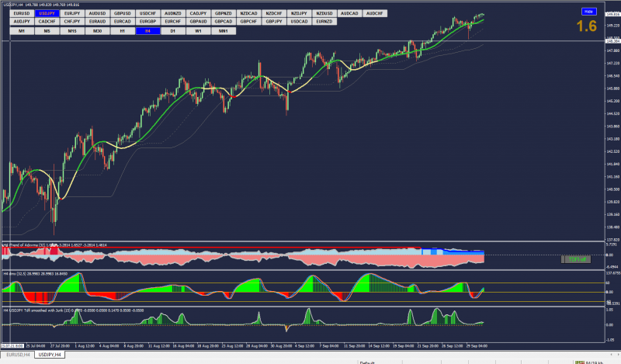Set timeframe to M5
This screenshot has height=364, width=621.
(x=47, y=31)
